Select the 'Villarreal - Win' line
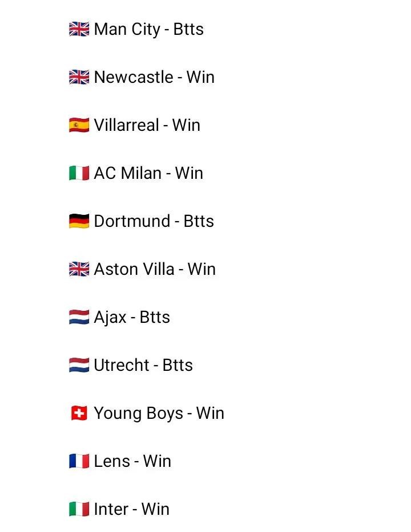The height and width of the screenshot is (532, 411). coord(147,125)
